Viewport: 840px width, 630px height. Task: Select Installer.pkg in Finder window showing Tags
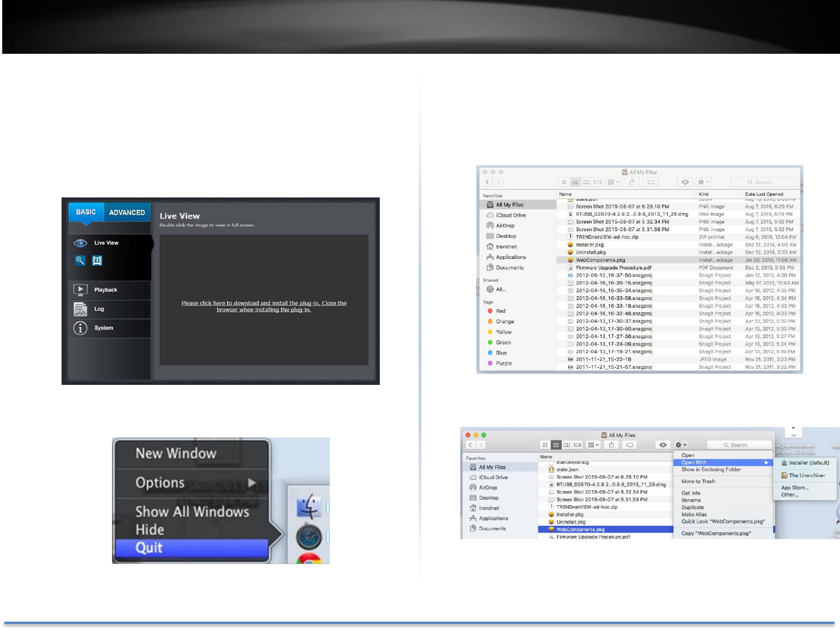tap(679, 245)
